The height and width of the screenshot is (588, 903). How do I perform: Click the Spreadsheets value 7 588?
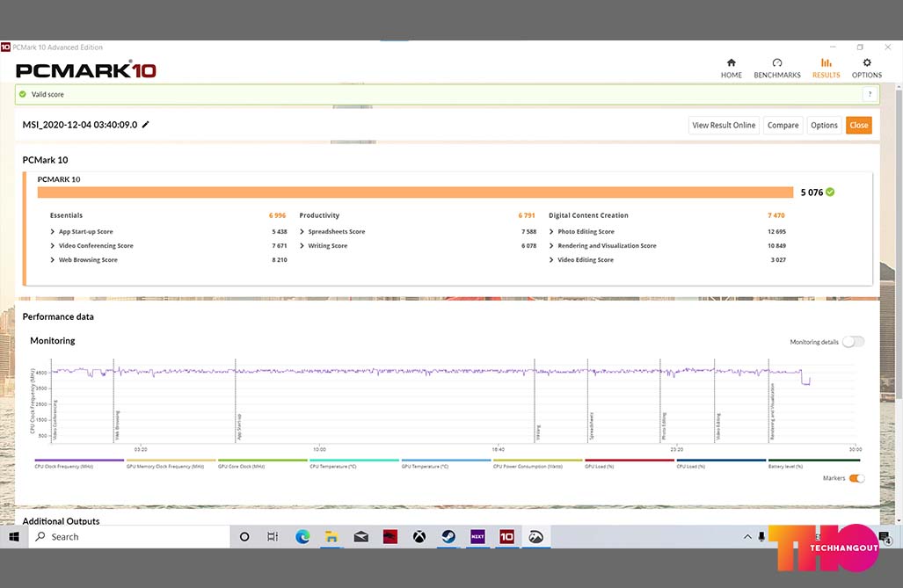(x=528, y=231)
